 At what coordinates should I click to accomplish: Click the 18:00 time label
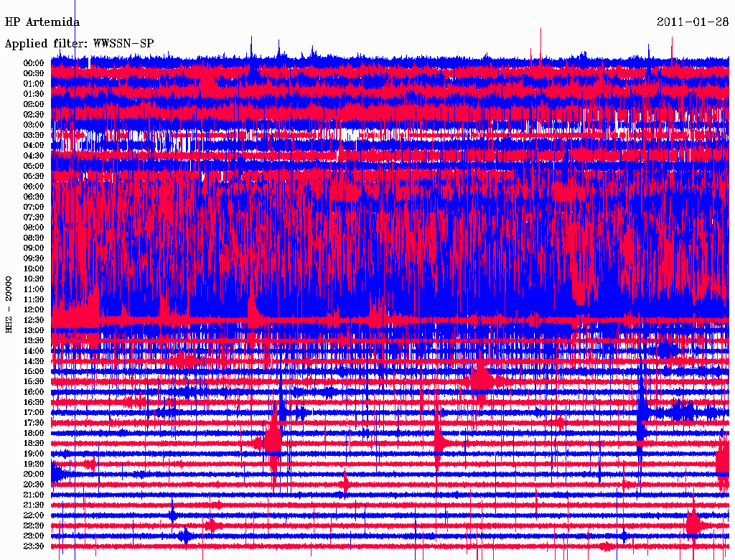click(x=34, y=433)
